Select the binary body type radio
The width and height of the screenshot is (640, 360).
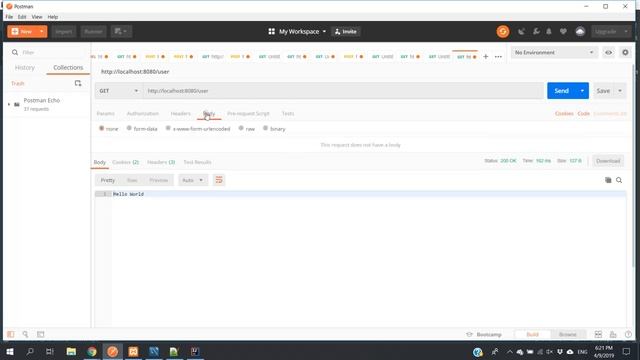(265, 128)
